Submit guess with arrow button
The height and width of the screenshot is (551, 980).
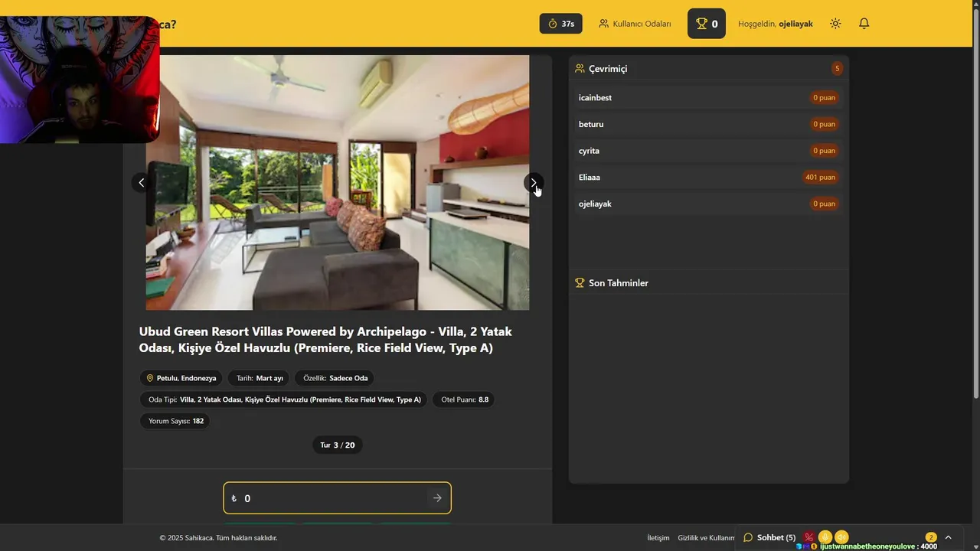[437, 498]
